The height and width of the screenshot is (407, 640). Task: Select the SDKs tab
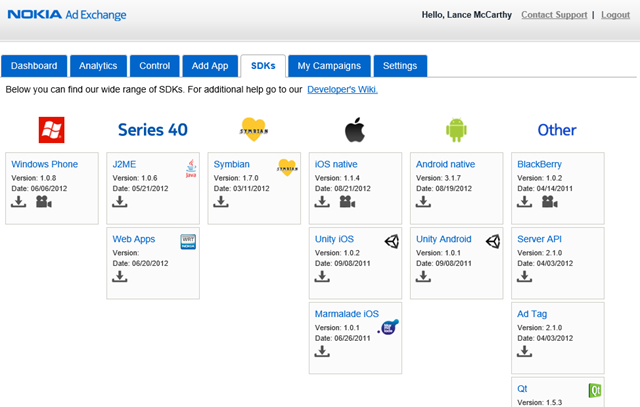[x=263, y=66]
